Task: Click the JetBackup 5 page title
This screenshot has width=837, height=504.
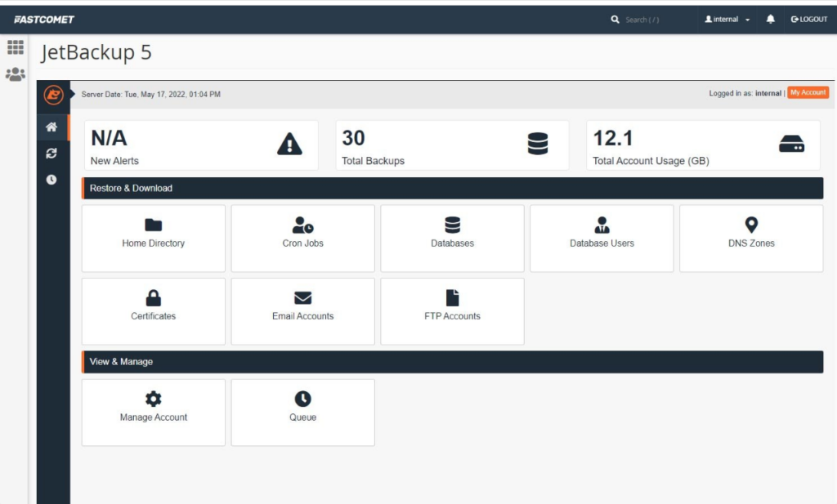Action: 96,52
